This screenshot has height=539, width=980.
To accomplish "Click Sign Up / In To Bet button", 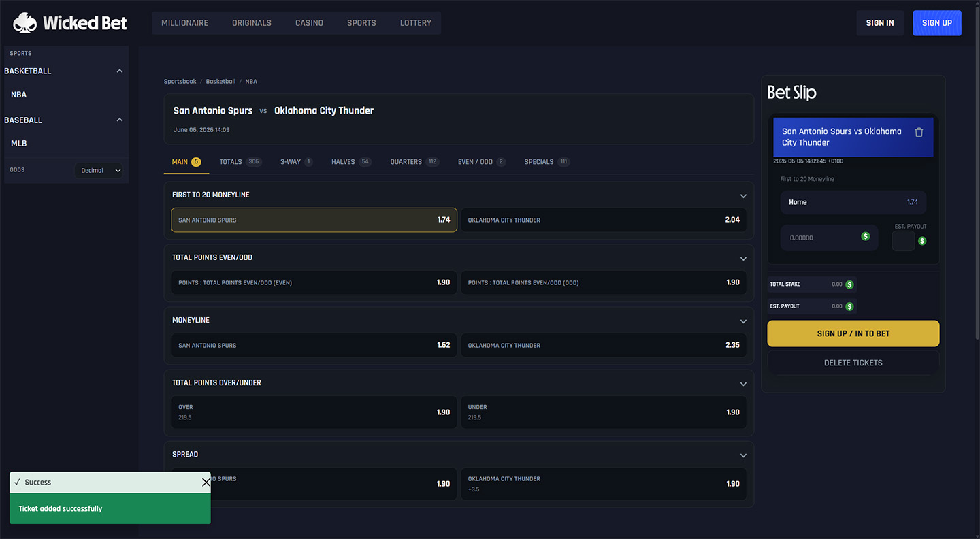I will click(853, 333).
